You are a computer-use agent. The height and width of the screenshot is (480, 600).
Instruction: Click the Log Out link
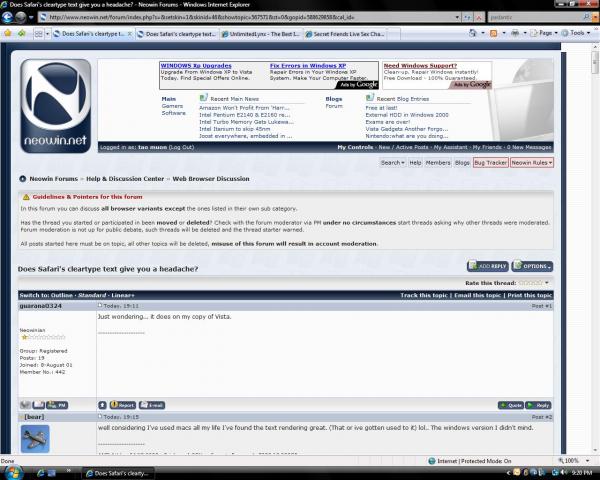click(x=181, y=147)
